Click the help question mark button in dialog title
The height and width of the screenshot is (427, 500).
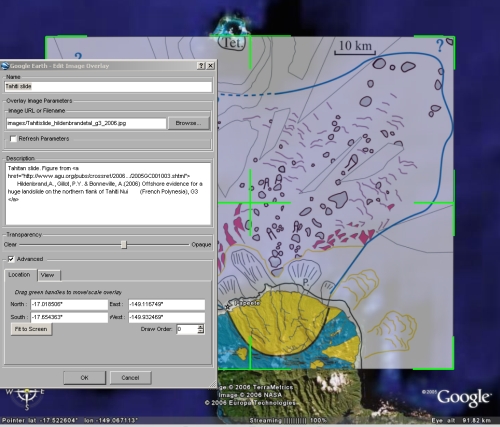201,66
